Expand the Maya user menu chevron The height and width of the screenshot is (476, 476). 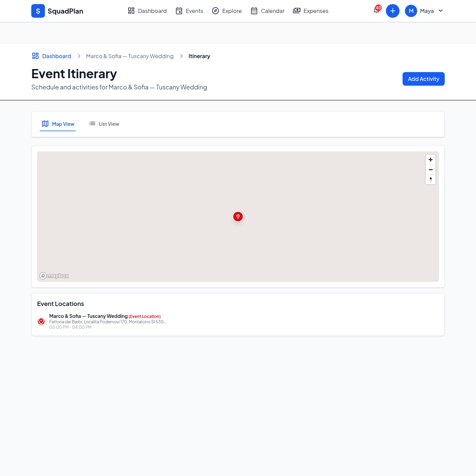[x=441, y=11]
